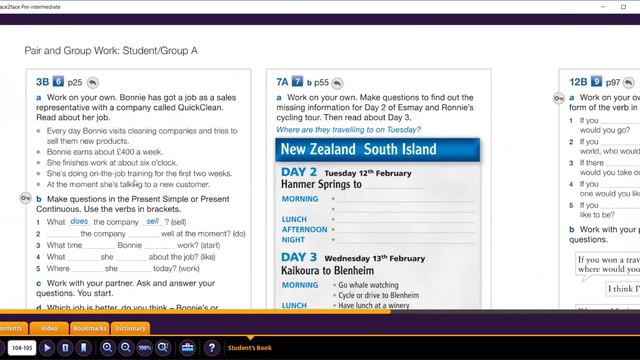
Task: Add a bookmark using ribbon icon
Action: (x=84, y=348)
